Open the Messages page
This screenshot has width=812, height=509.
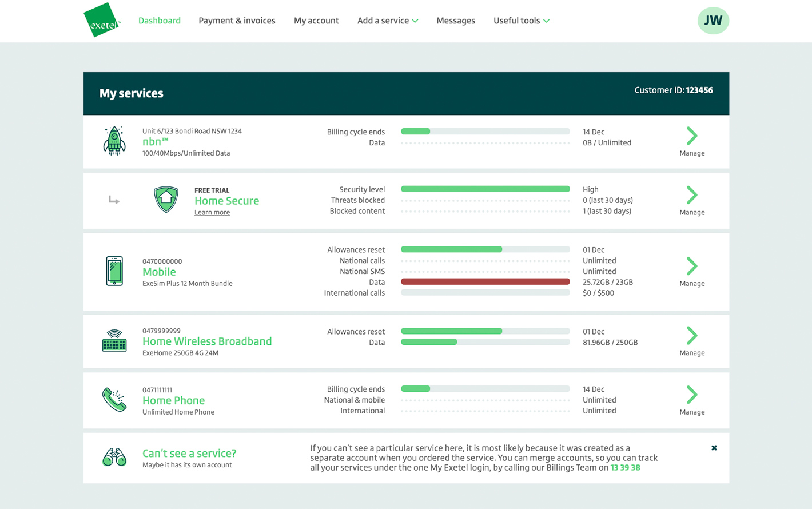pyautogui.click(x=456, y=21)
